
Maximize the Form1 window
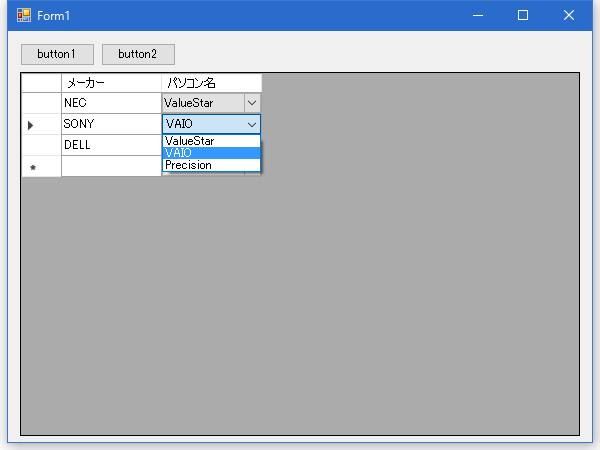tap(523, 16)
